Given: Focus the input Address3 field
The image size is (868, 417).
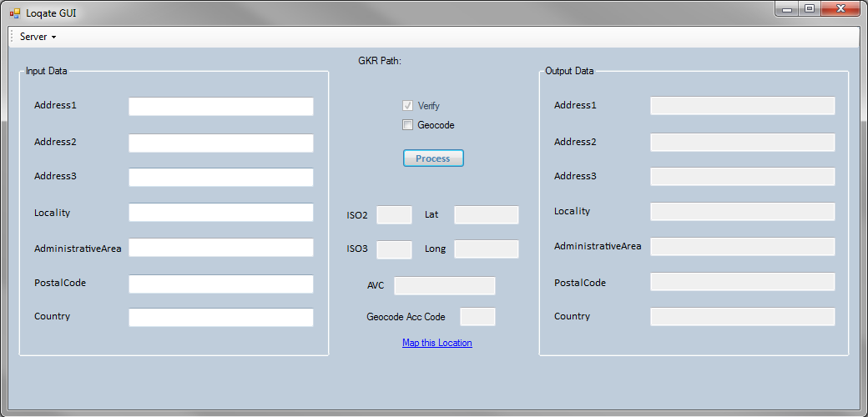Looking at the screenshot, I should click(221, 177).
